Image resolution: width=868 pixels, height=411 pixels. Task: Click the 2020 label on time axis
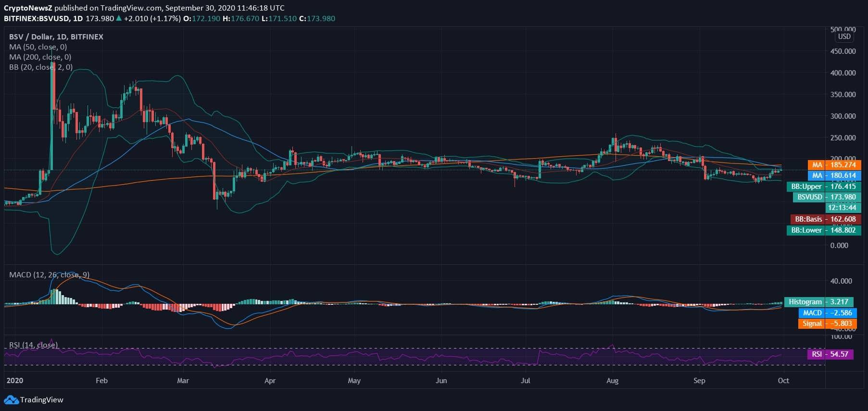15,380
